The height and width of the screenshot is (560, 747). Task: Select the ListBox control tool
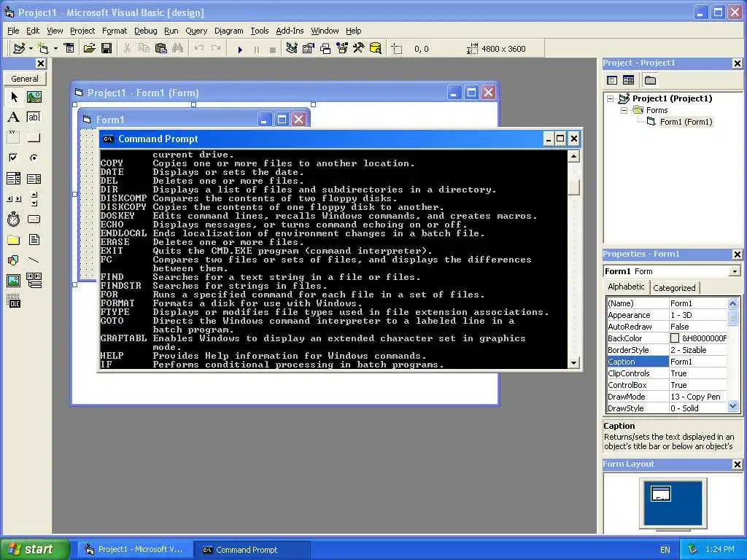coord(34,179)
